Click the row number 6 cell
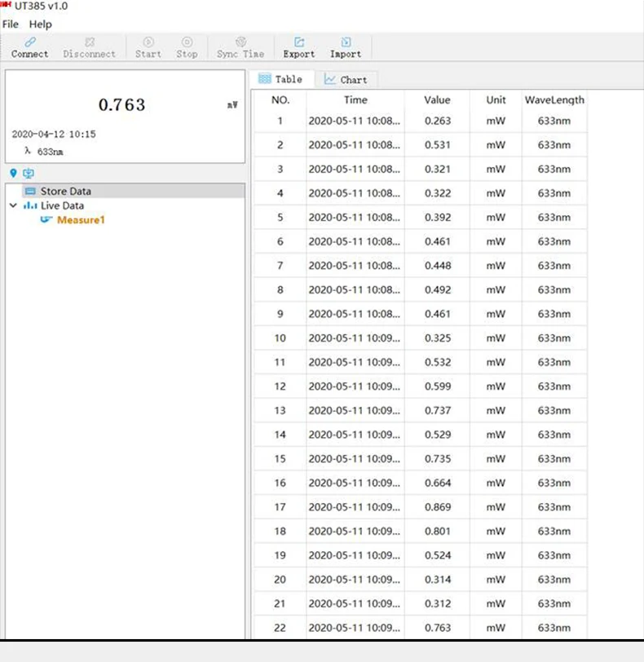644x662 pixels. [280, 241]
